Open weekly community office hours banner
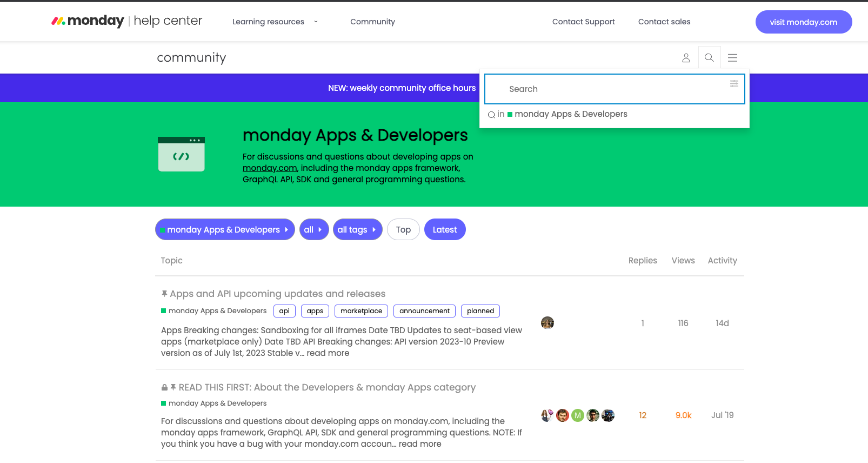The height and width of the screenshot is (463, 868). (402, 88)
